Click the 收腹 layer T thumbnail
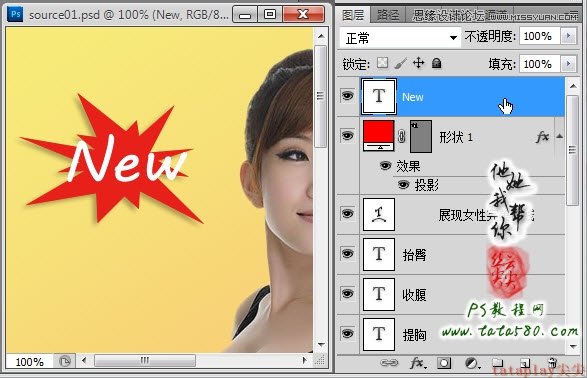This screenshot has width=587, height=378. click(378, 294)
